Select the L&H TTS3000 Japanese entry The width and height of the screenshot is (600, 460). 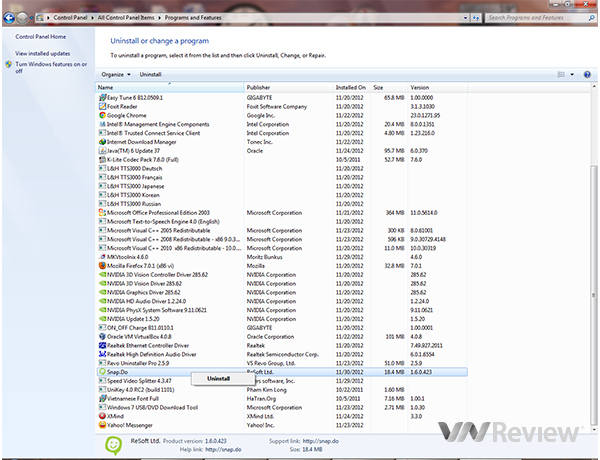pyautogui.click(x=282, y=186)
